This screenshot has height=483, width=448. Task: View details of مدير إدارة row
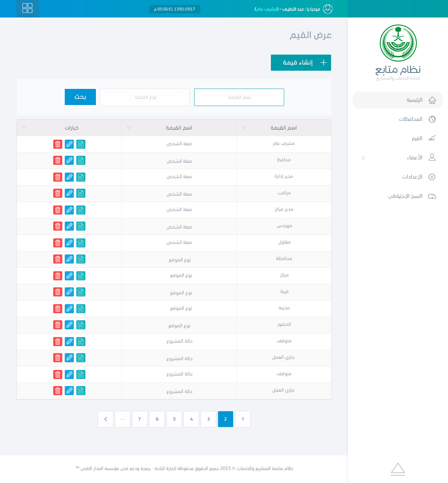pos(81,177)
